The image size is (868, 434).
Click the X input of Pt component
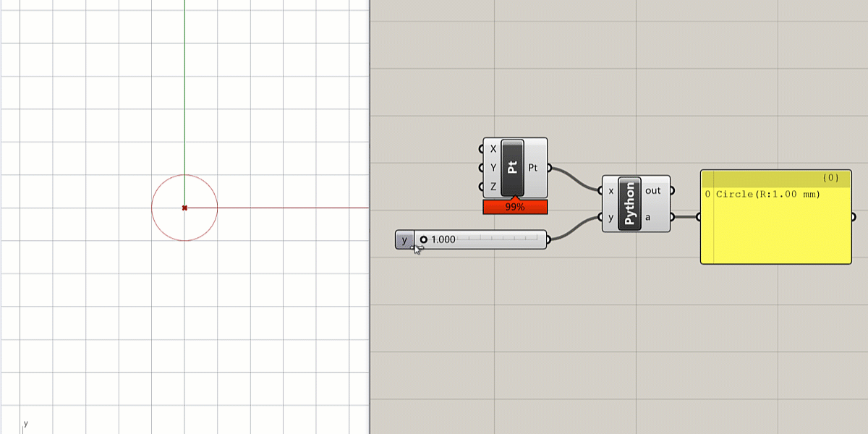point(493,149)
